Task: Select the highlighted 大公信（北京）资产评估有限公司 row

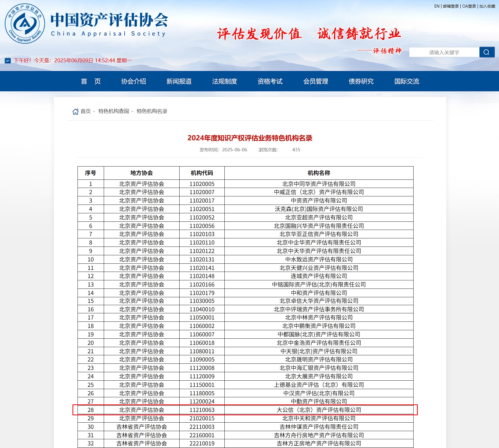Action: [319, 410]
